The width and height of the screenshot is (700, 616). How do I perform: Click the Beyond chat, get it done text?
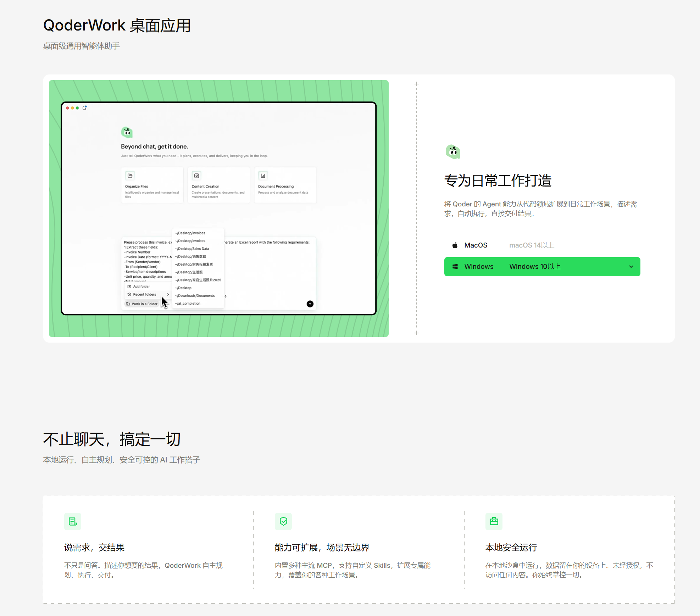[x=154, y=146]
